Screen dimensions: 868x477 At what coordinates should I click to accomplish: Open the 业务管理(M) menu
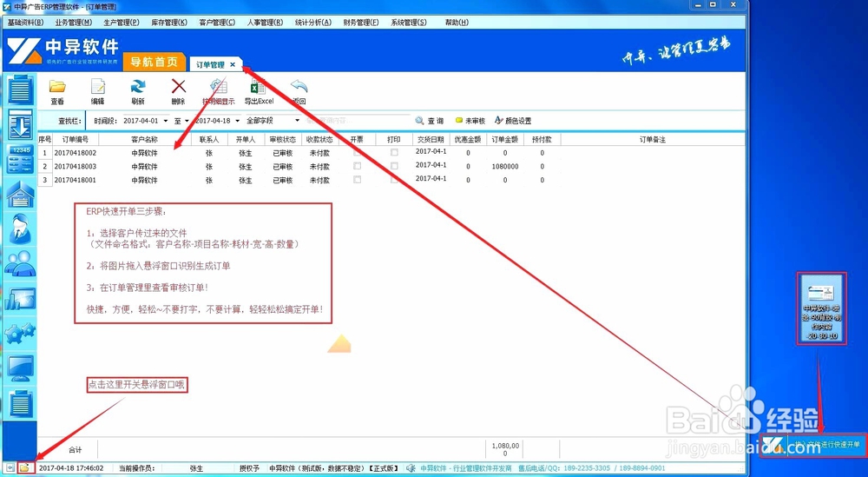pos(74,23)
